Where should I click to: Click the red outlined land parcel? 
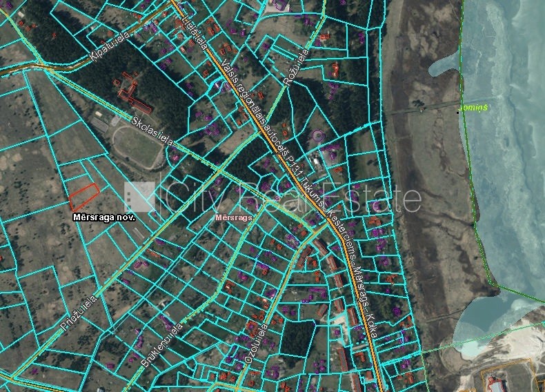(x=83, y=196)
